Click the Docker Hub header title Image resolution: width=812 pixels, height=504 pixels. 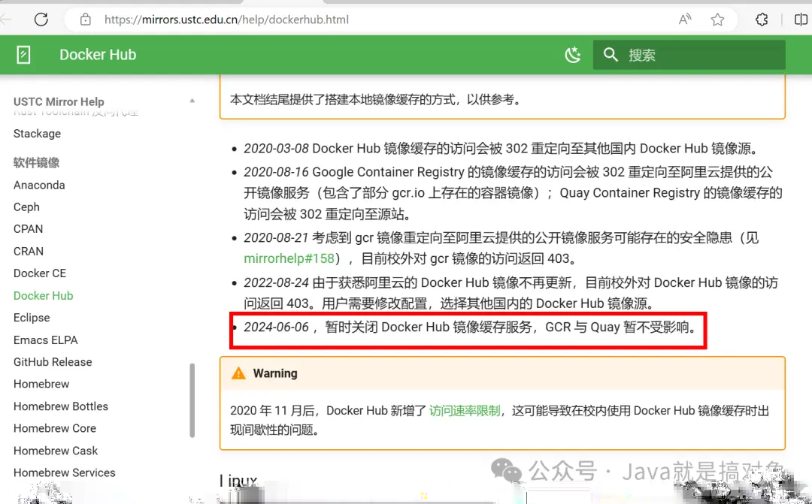(x=98, y=54)
